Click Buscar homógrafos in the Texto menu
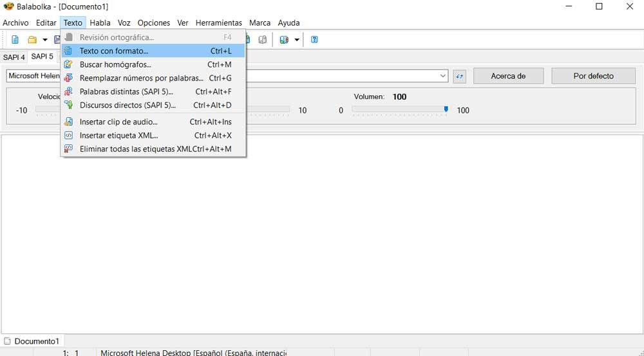Viewport: 644px width, 356px height. [115, 64]
